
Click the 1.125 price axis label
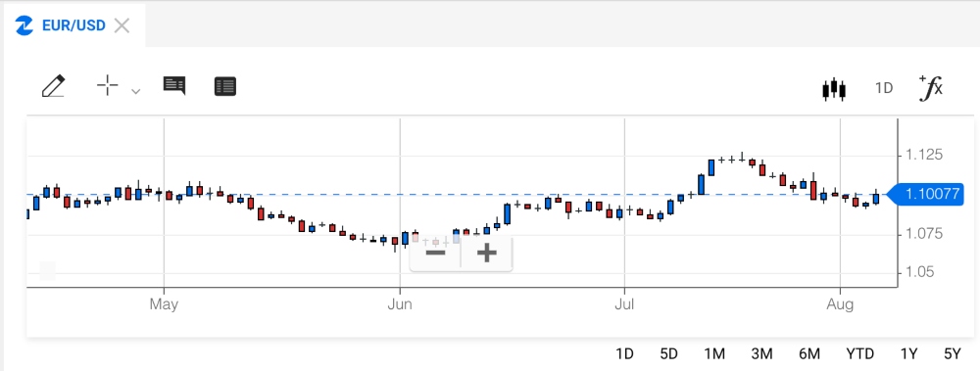click(x=924, y=155)
